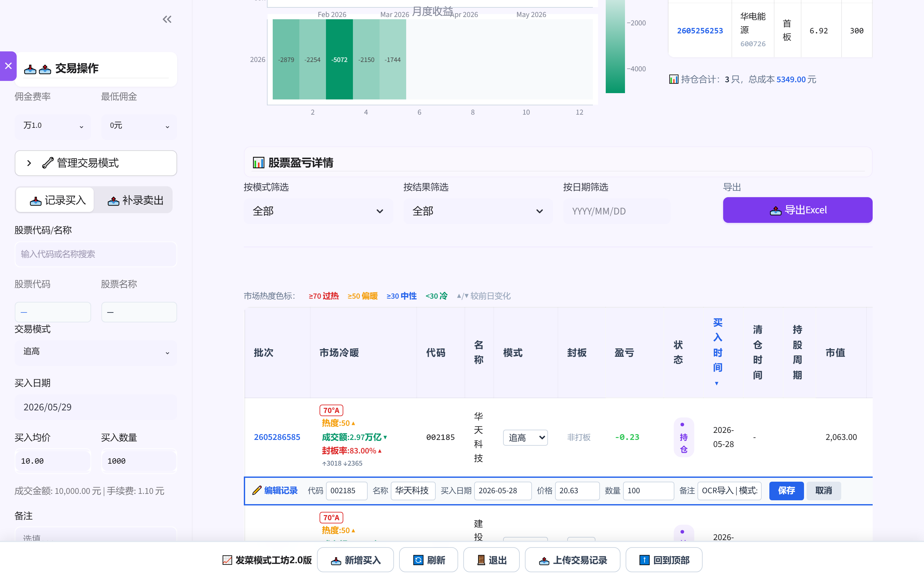Click the 买入日期 field 2026-05-28 in edit row
Image resolution: width=924 pixels, height=578 pixels.
pyautogui.click(x=502, y=490)
